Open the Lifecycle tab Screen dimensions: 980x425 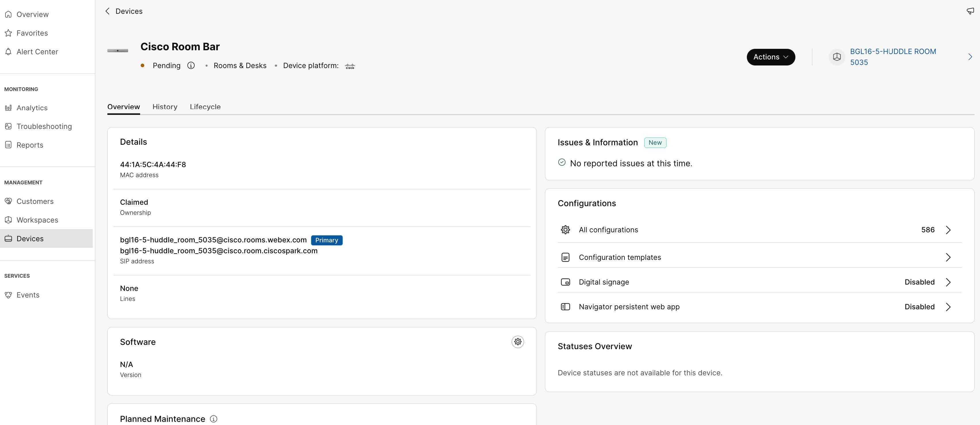tap(205, 107)
